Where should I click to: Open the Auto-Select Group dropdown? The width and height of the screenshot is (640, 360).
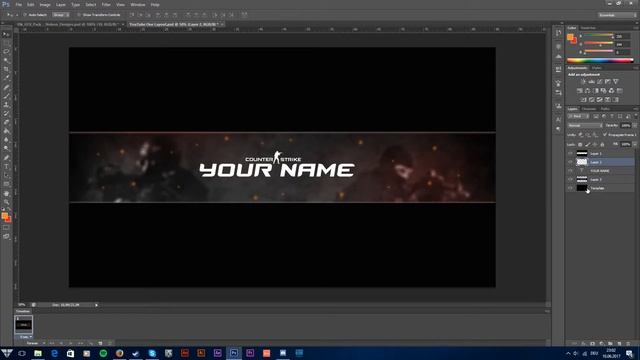click(x=61, y=15)
